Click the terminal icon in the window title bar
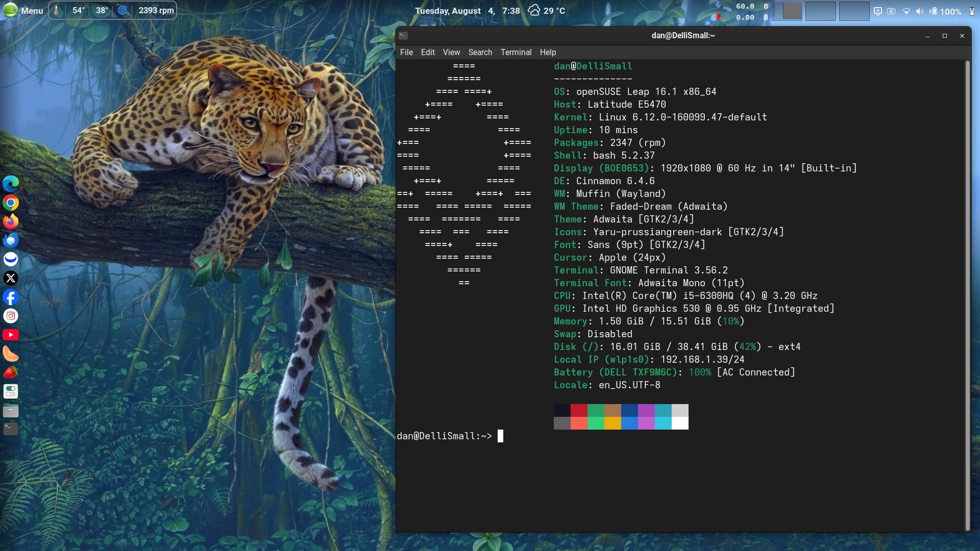The image size is (980, 551). [x=403, y=36]
